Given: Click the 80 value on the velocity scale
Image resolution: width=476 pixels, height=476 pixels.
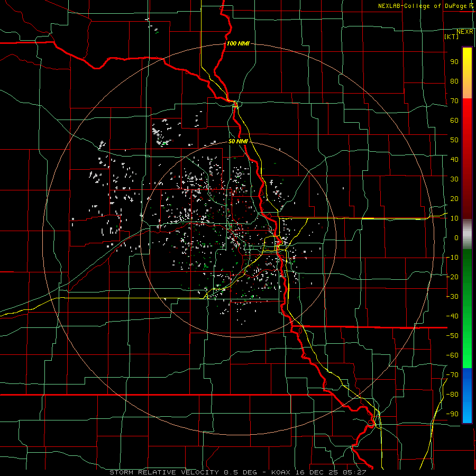Looking at the screenshot, I should pyautogui.click(x=454, y=81).
